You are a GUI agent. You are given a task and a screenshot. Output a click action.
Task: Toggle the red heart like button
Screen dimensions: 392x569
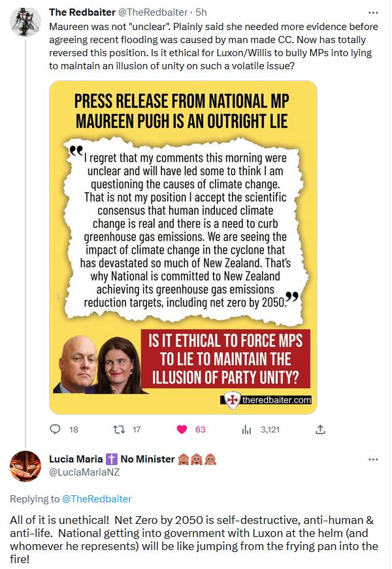point(182,429)
